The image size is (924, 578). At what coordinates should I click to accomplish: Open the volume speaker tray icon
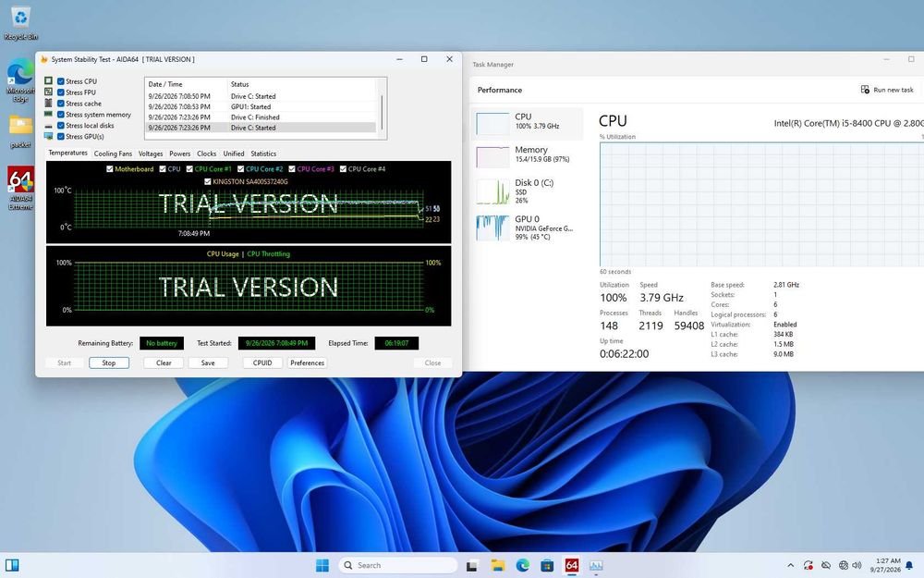pos(857,566)
